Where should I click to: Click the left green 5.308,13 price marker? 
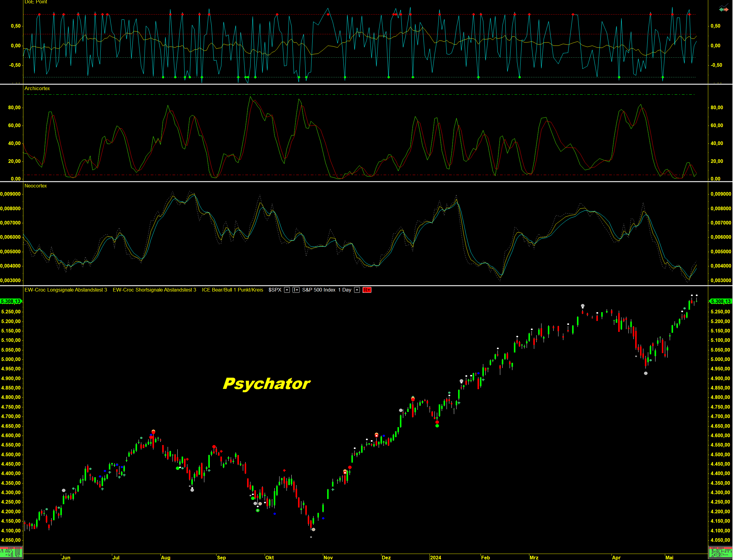[11, 301]
